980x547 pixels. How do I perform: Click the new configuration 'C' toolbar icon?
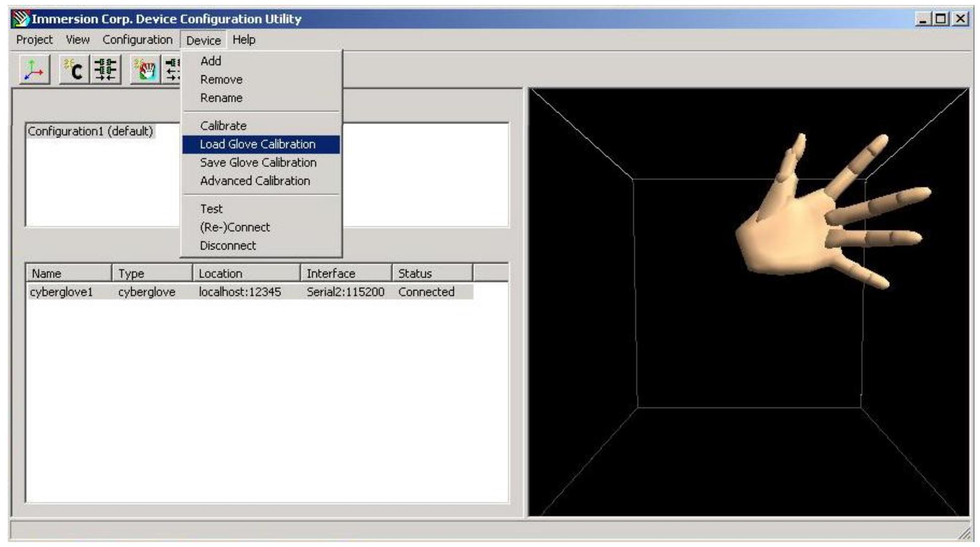tap(74, 70)
